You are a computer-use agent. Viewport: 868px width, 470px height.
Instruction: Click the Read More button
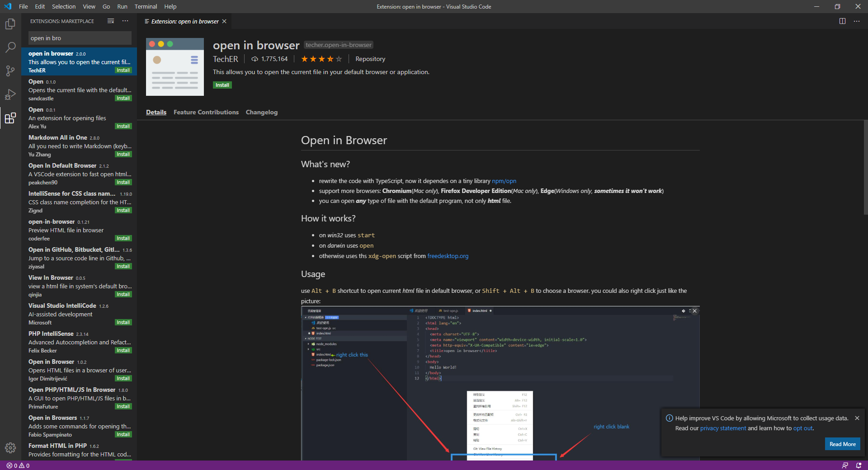[x=843, y=444]
